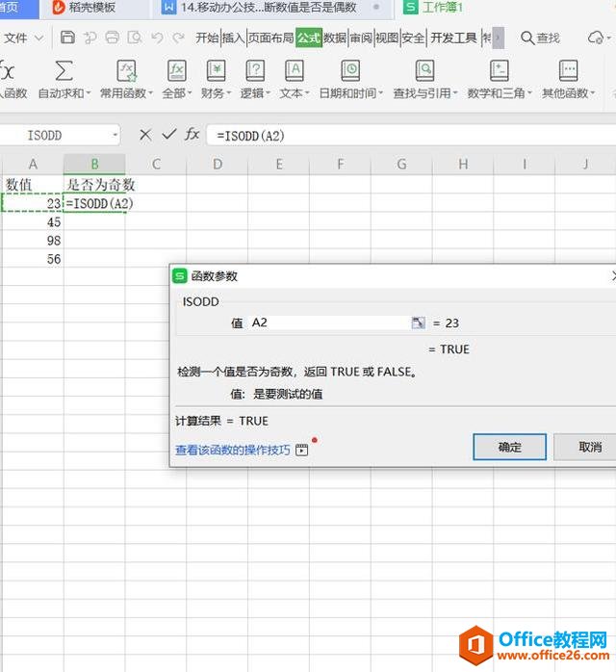The height and width of the screenshot is (672, 616).
Task: Click the format painter icon in toolbar
Action: (x=90, y=38)
